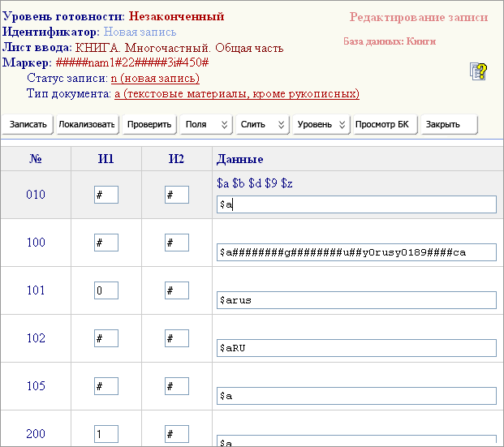Click field number 105
Viewport: 504px width, 447px height.
tap(36, 386)
